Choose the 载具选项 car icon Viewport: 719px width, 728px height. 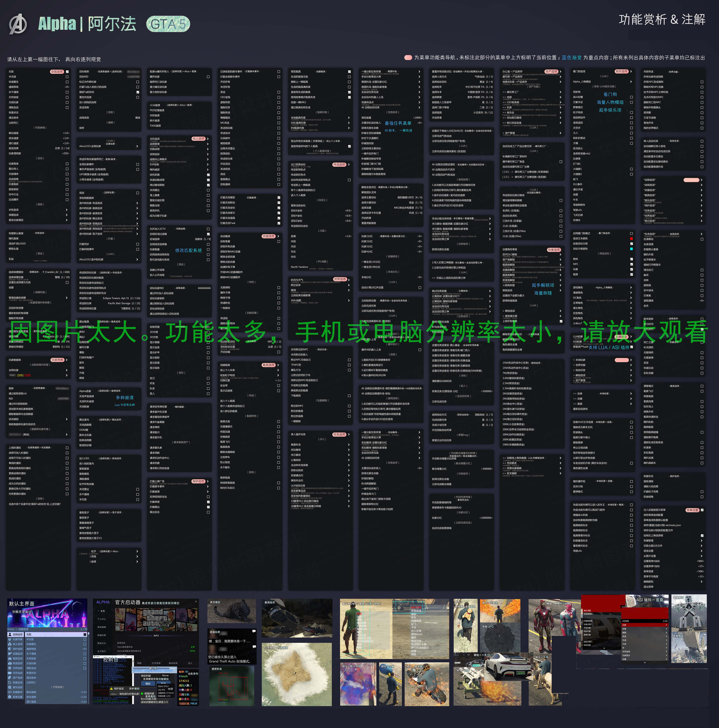10,659
